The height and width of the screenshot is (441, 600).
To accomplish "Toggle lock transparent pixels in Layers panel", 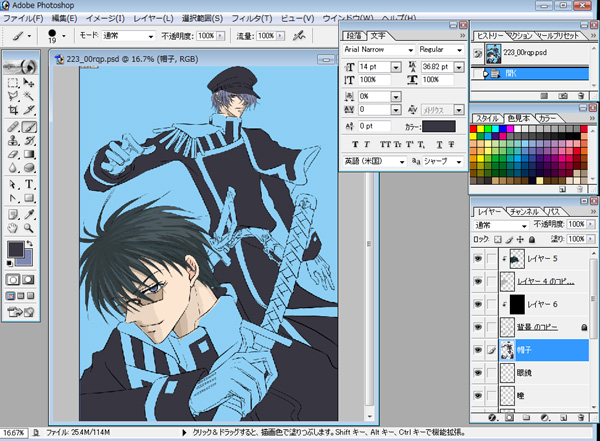I will tap(497, 240).
